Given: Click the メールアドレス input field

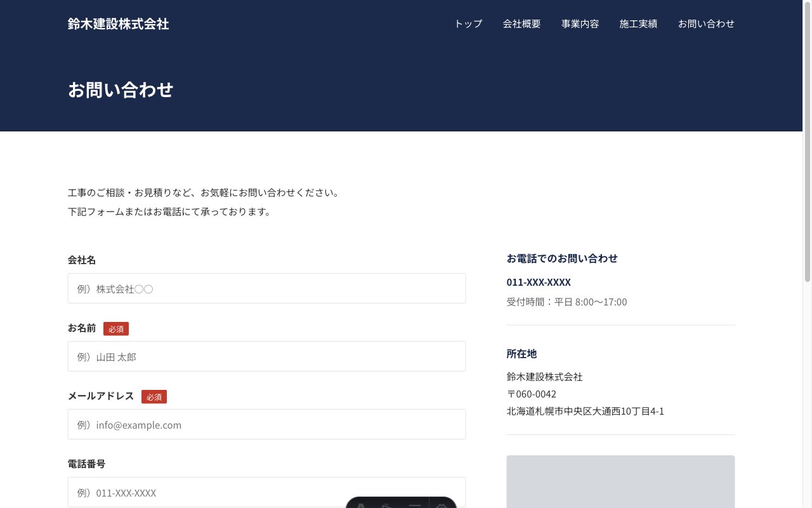Looking at the screenshot, I should click(x=266, y=424).
